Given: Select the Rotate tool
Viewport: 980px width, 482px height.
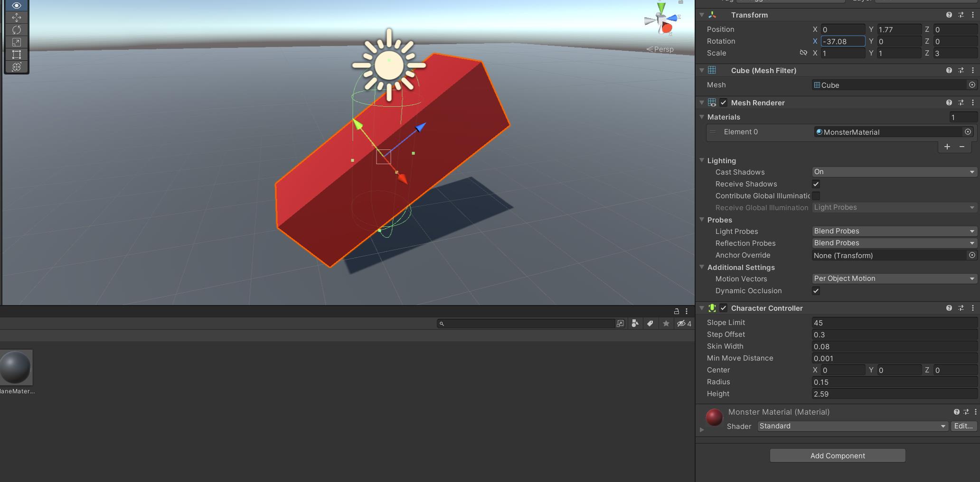Looking at the screenshot, I should coord(16,30).
